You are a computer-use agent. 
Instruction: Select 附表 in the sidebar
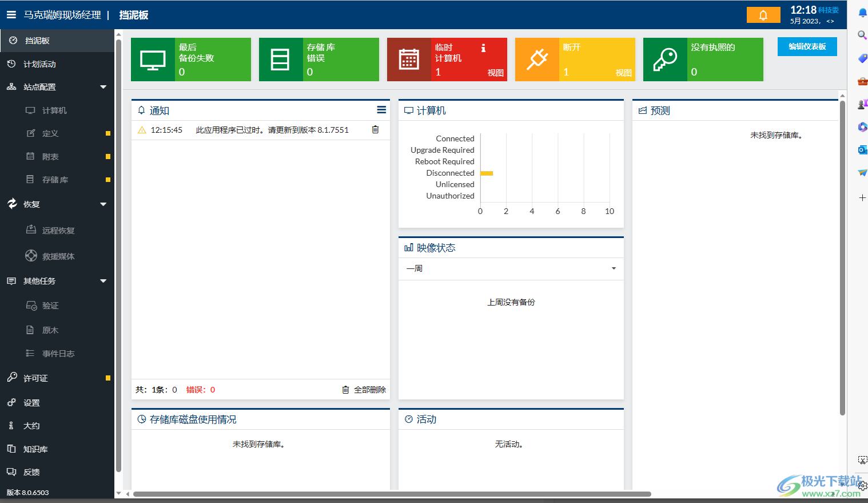point(50,157)
